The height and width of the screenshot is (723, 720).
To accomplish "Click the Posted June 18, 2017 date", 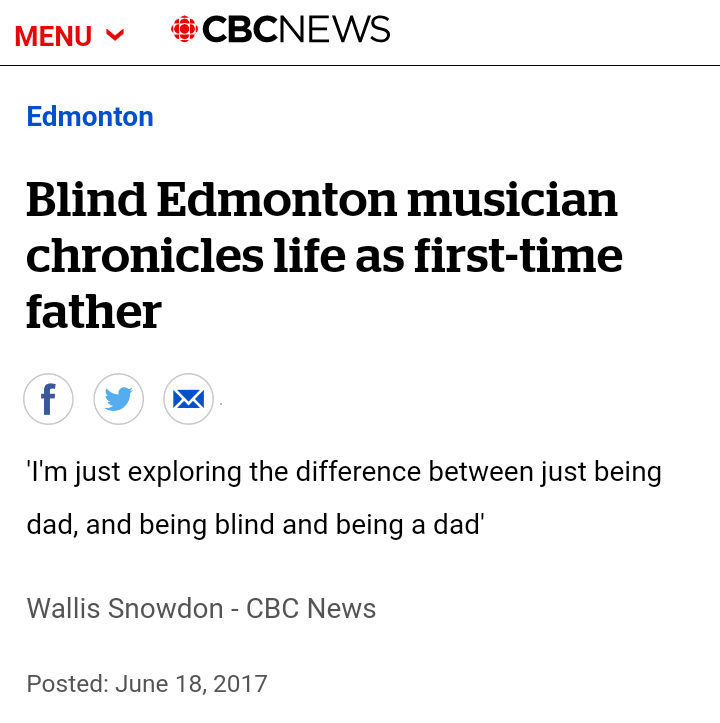I will click(147, 684).
